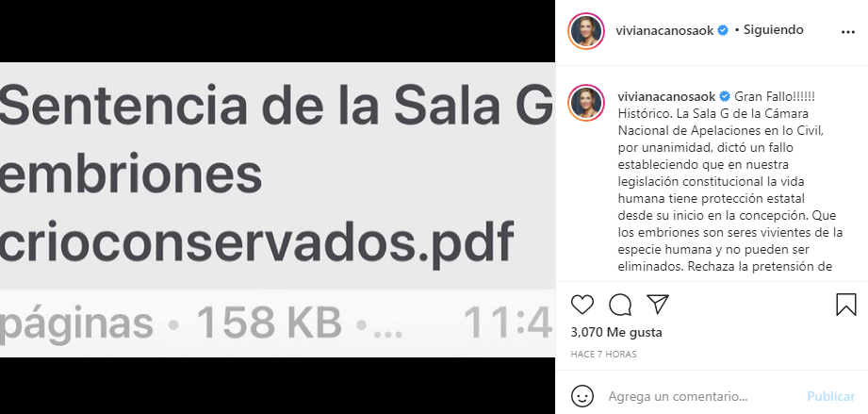
Task: Click the Publicar button
Action: tap(831, 397)
